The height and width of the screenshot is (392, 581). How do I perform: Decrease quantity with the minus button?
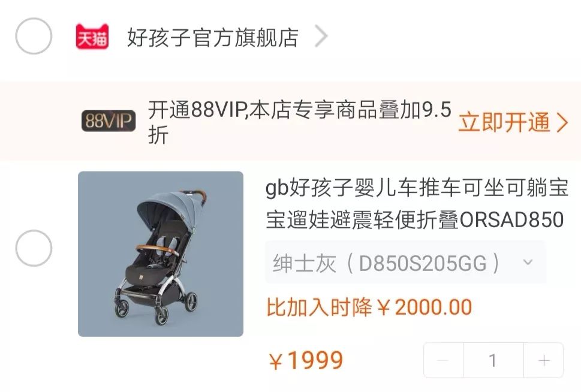[x=443, y=360]
